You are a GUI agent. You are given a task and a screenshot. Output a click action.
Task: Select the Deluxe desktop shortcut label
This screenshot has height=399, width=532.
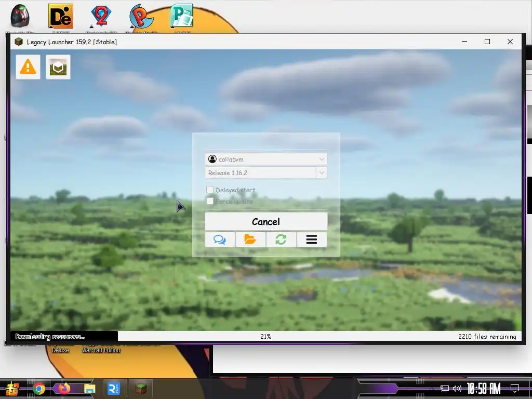coord(60,350)
